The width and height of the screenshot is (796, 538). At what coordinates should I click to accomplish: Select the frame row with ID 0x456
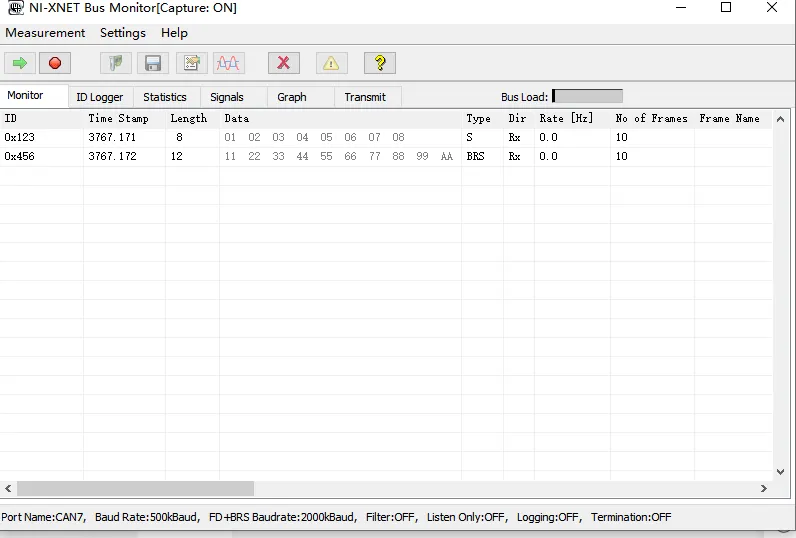pos(386,156)
